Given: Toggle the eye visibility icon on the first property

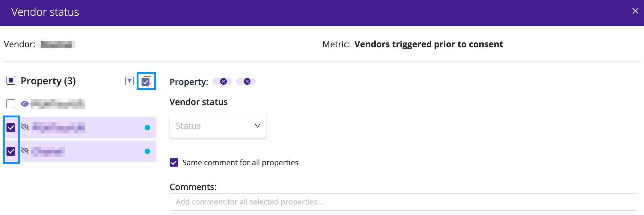Looking at the screenshot, I should click(x=24, y=104).
